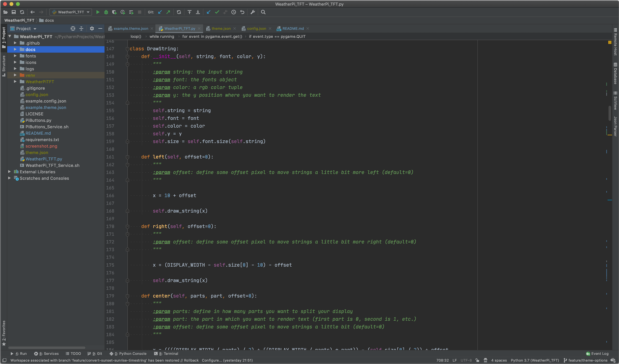Image resolution: width=619 pixels, height=364 pixels.
Task: Run with coverage icon
Action: [x=114, y=12]
